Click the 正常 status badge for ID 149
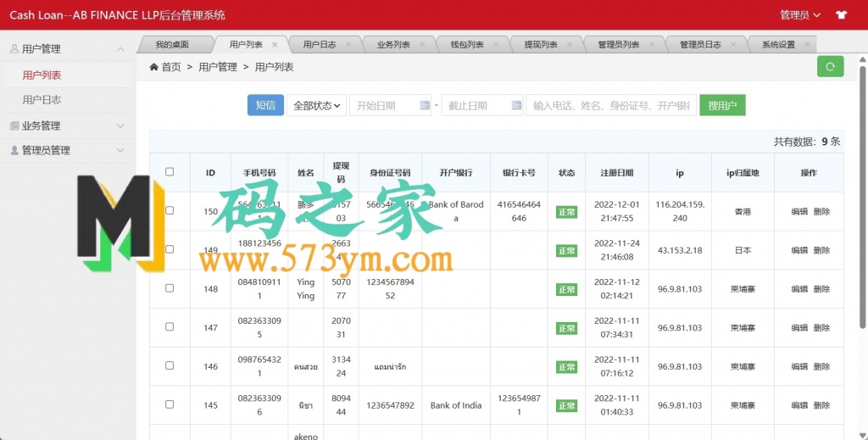This screenshot has height=440, width=868. pyautogui.click(x=566, y=251)
